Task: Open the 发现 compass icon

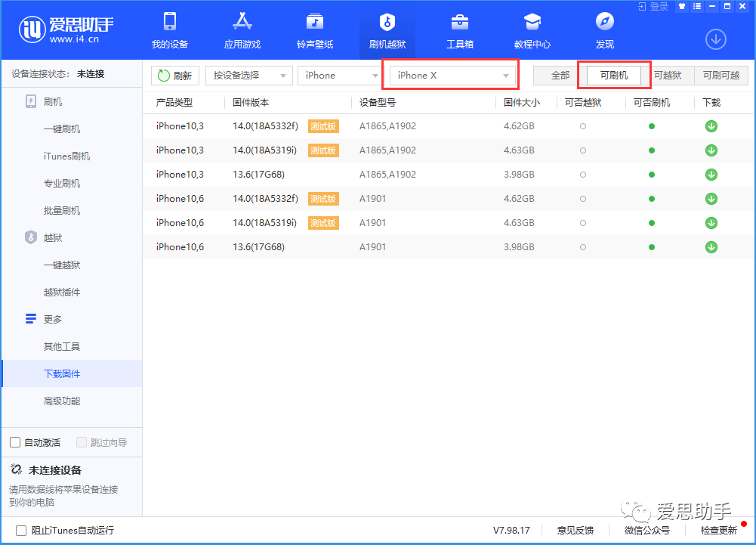Action: pos(605,22)
